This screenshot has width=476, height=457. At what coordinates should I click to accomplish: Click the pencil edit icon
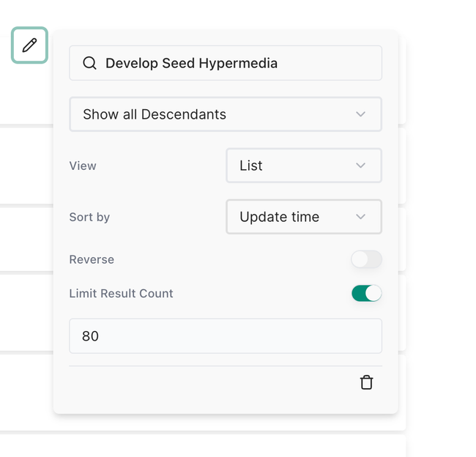[x=29, y=45]
